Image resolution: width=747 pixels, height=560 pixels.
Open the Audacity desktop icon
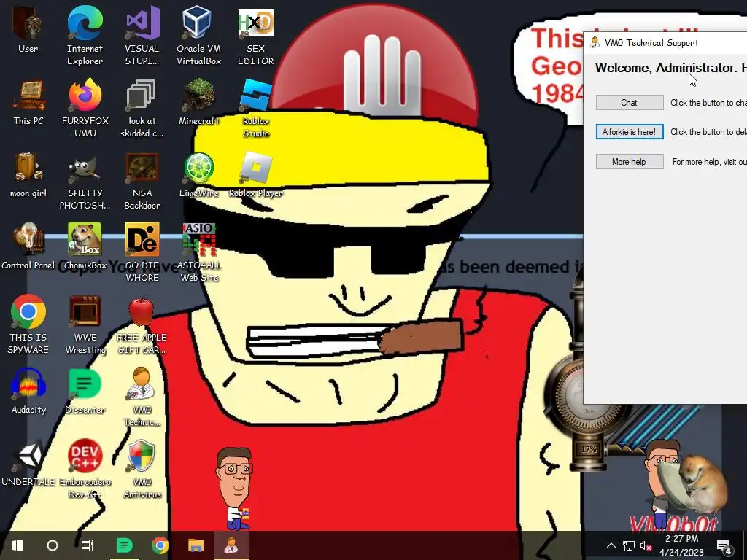28,392
